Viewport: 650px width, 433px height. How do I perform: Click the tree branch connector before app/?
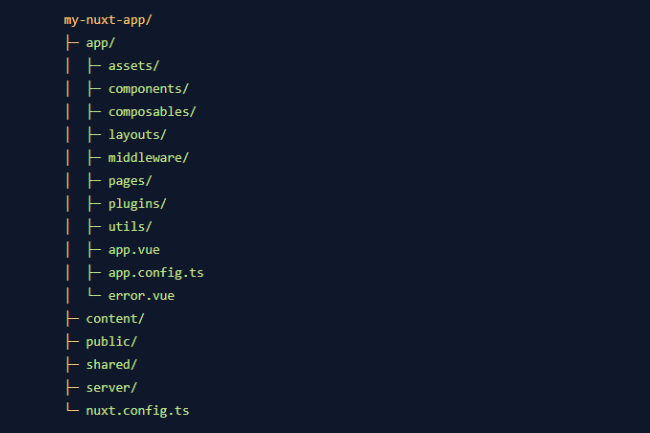coord(72,43)
